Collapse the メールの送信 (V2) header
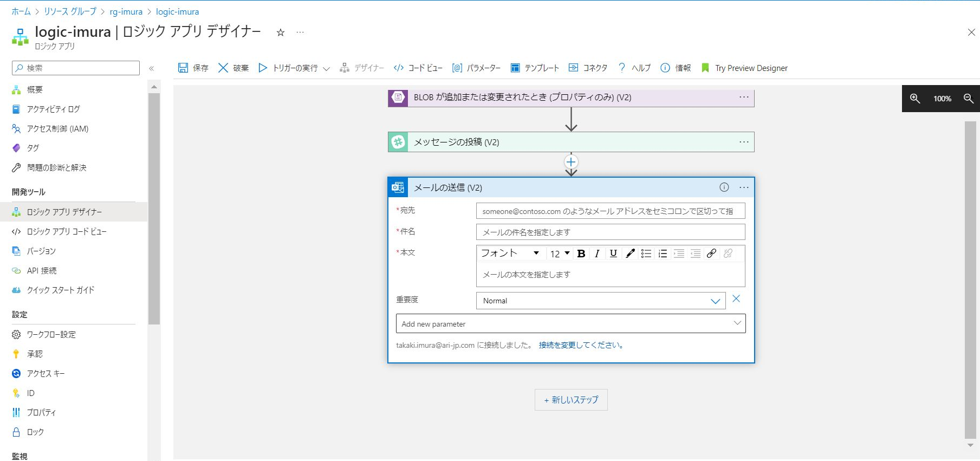980x461 pixels. click(x=571, y=187)
